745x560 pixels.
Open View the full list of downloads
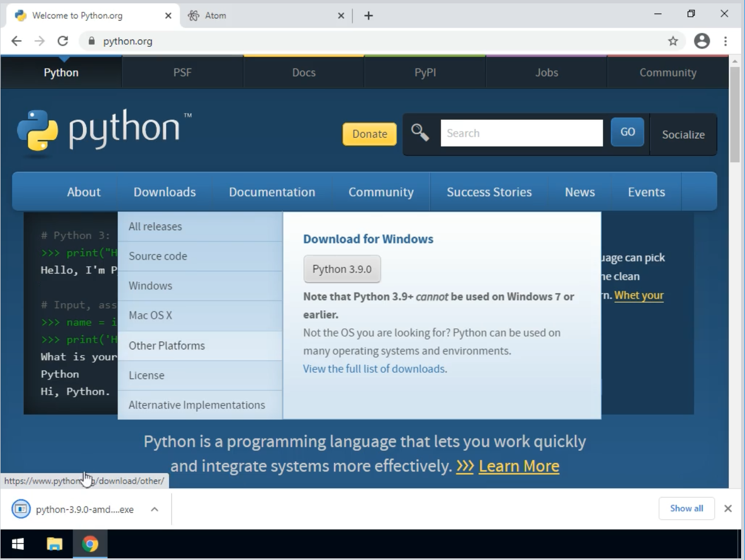[374, 369]
